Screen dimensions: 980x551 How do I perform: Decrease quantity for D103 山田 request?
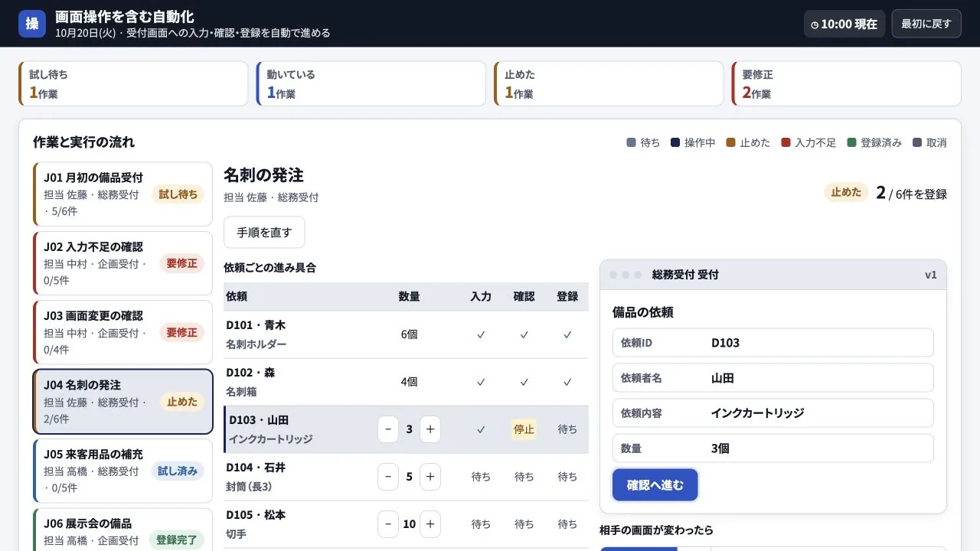pyautogui.click(x=388, y=429)
